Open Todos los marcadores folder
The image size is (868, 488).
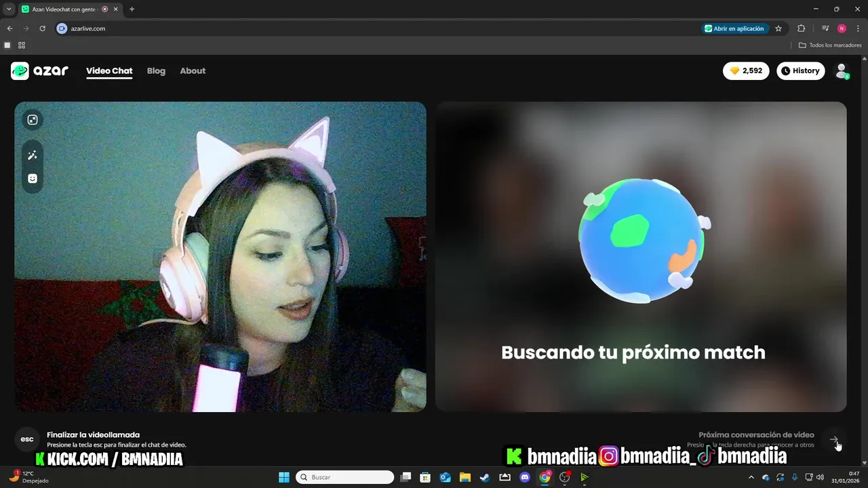pyautogui.click(x=830, y=45)
